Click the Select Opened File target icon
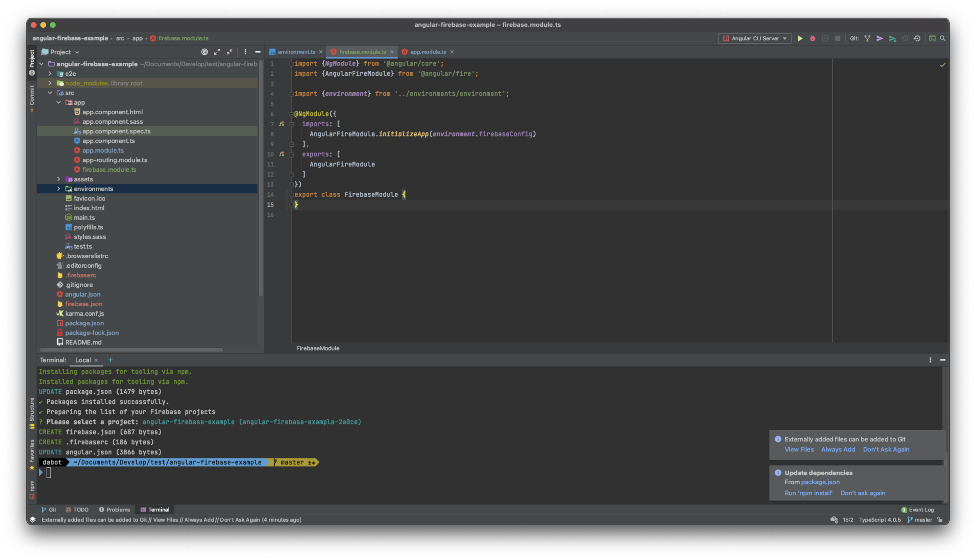This screenshot has height=560, width=976. (204, 52)
